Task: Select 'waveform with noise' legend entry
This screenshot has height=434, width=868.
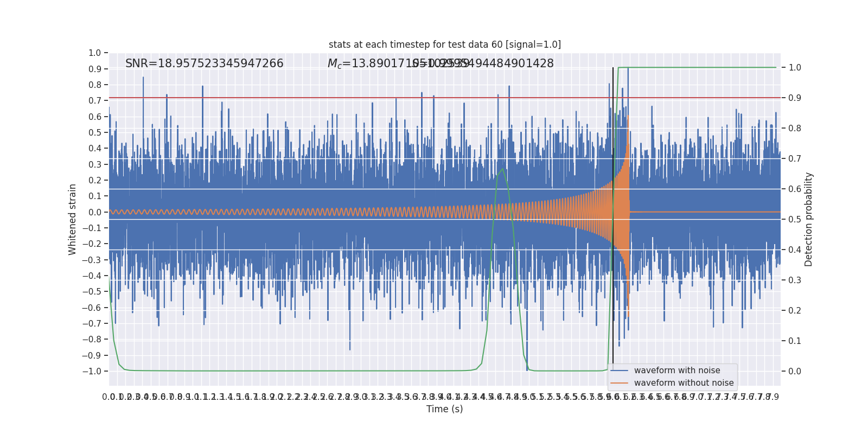Action: (x=677, y=371)
